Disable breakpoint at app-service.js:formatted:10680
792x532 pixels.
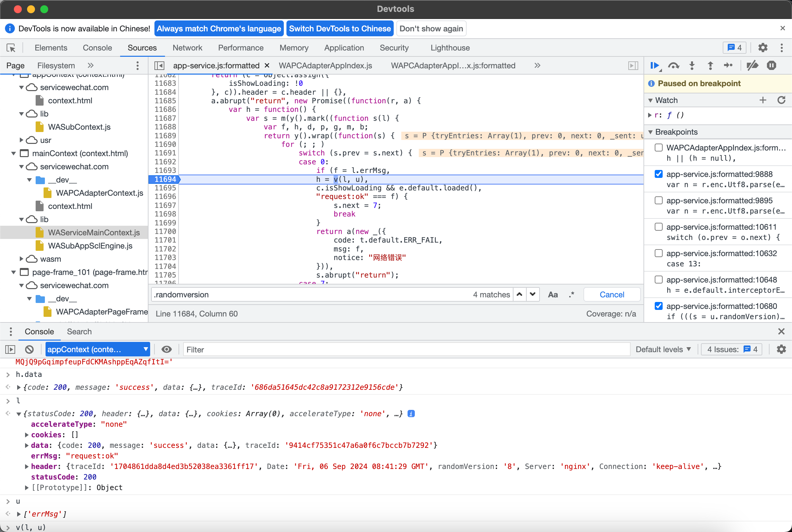pyautogui.click(x=658, y=306)
